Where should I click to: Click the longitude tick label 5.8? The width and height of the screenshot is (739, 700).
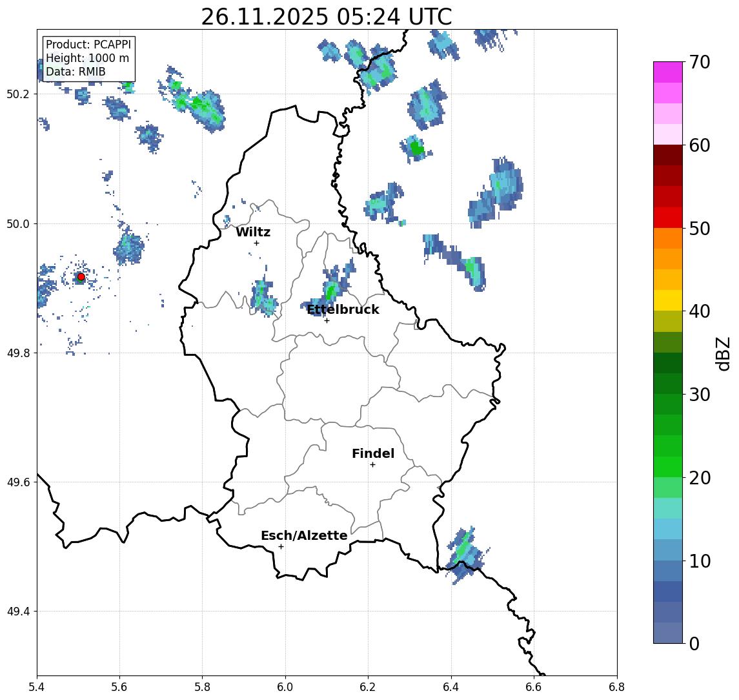click(x=202, y=687)
